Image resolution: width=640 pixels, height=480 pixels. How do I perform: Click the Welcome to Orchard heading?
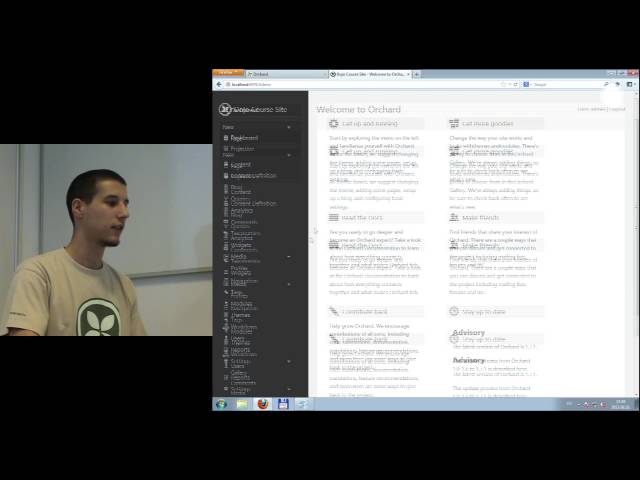[x=358, y=109]
